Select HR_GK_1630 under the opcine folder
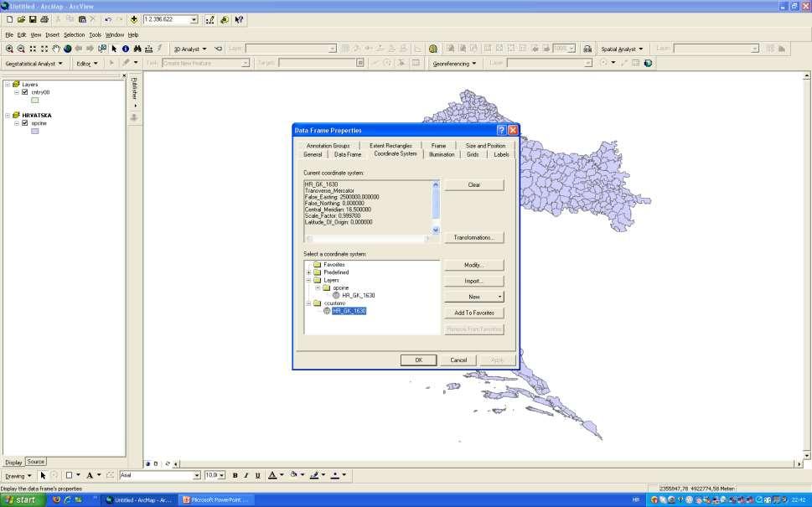Image resolution: width=812 pixels, height=507 pixels. click(x=359, y=296)
